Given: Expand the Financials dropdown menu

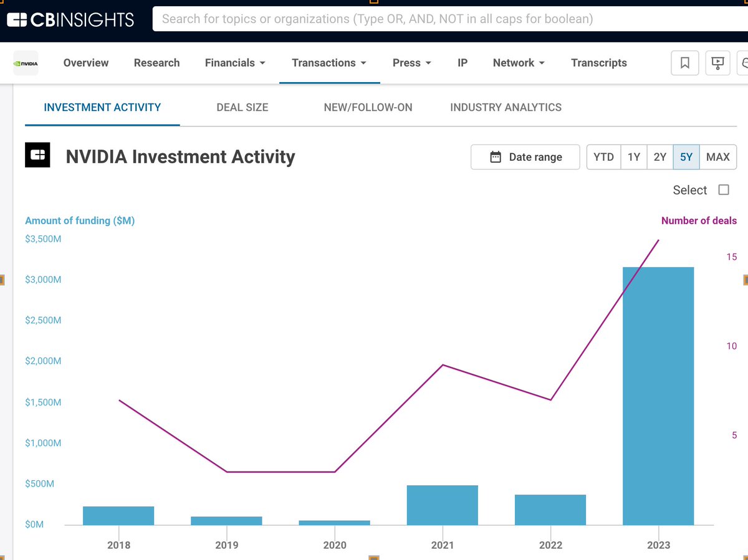Looking at the screenshot, I should click(236, 63).
